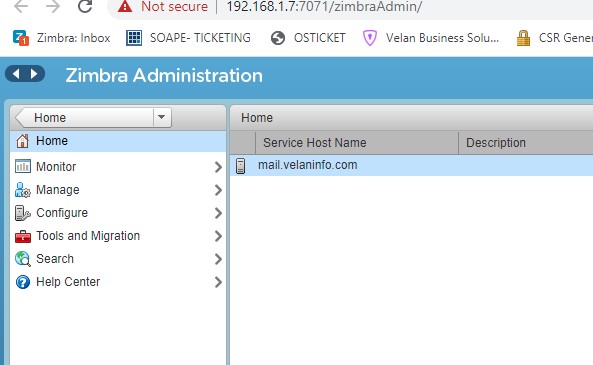Image resolution: width=593 pixels, height=365 pixels.
Task: Click the browser back arrow
Action: click(x=20, y=6)
